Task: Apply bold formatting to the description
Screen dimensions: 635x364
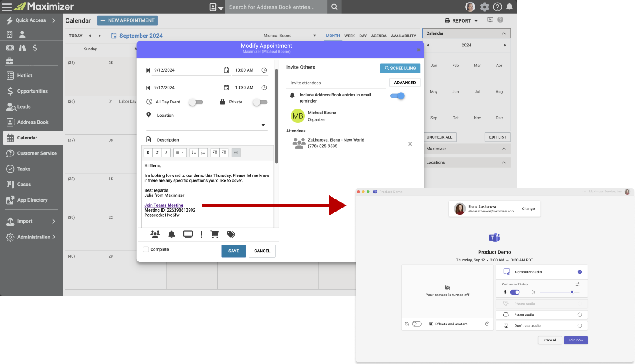Action: pos(148,152)
